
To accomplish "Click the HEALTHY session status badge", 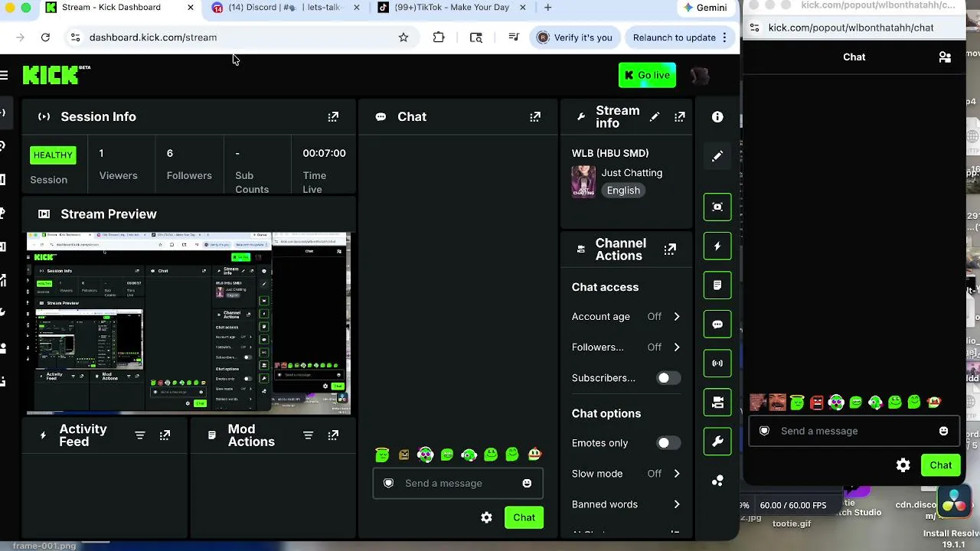I will pyautogui.click(x=53, y=155).
